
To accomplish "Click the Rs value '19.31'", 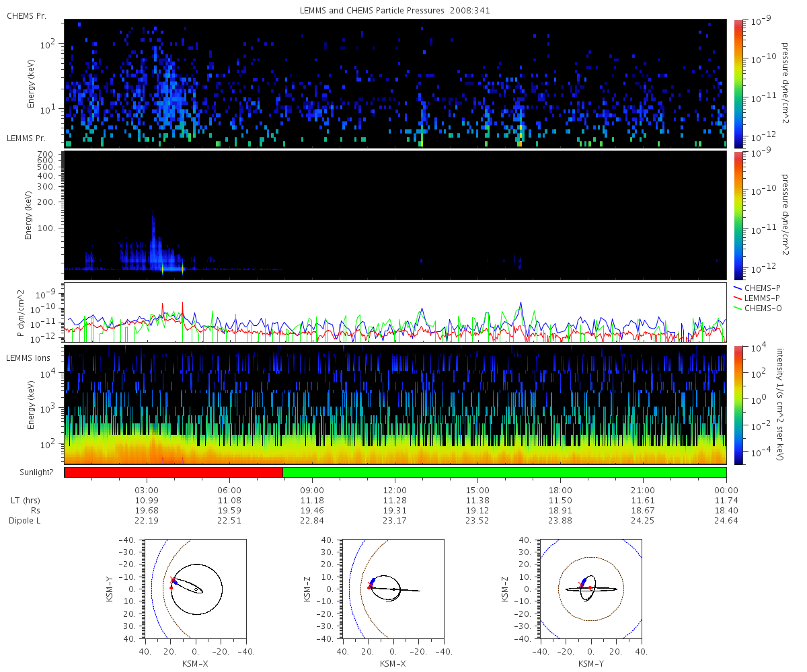I will click(395, 511).
